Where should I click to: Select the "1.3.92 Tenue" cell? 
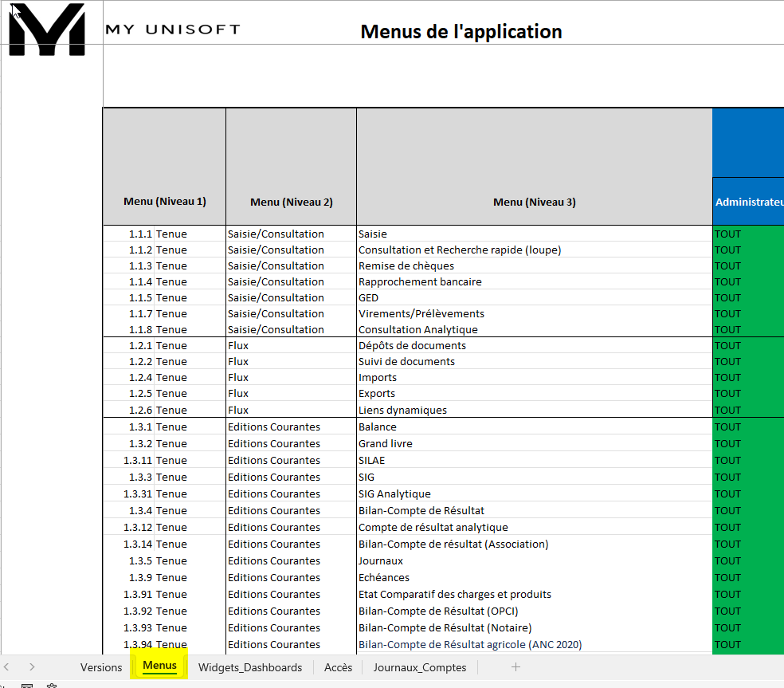[164, 611]
